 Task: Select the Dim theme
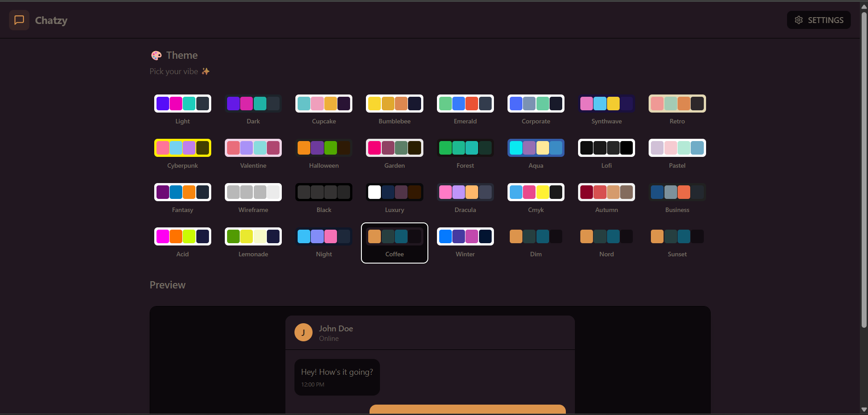coord(536,243)
